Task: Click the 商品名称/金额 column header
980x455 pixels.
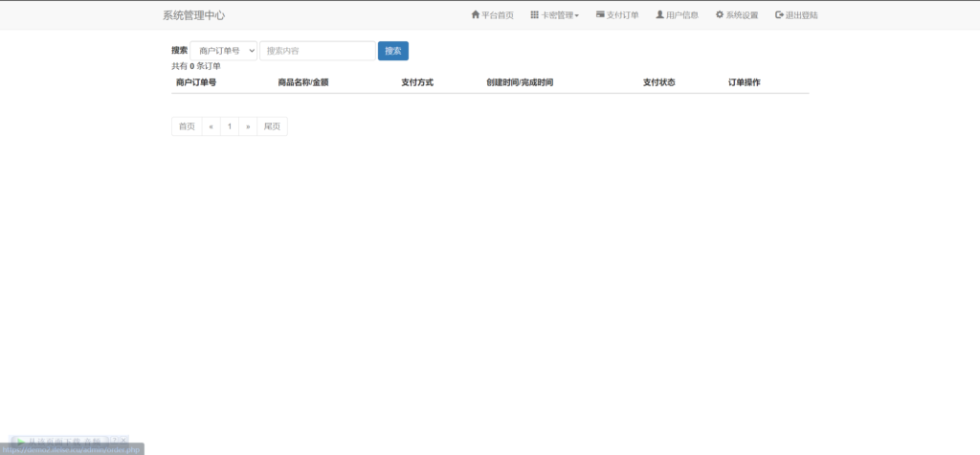Action: pyautogui.click(x=303, y=82)
